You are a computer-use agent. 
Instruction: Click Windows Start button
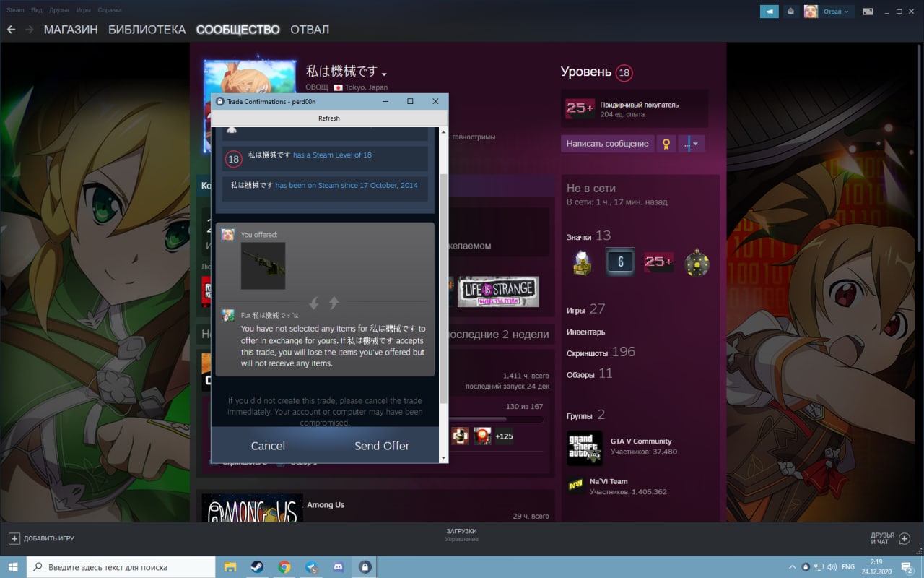tap(13, 567)
